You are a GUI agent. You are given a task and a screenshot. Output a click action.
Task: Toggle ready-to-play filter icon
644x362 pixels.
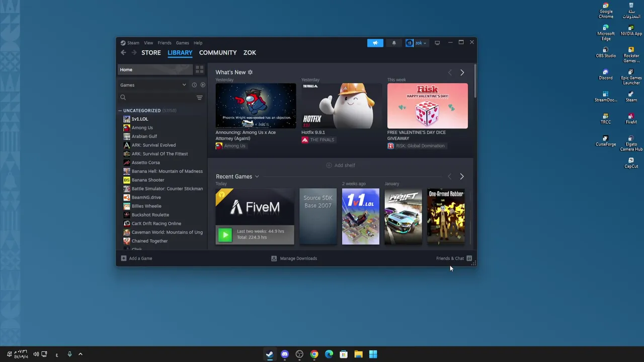(203, 85)
